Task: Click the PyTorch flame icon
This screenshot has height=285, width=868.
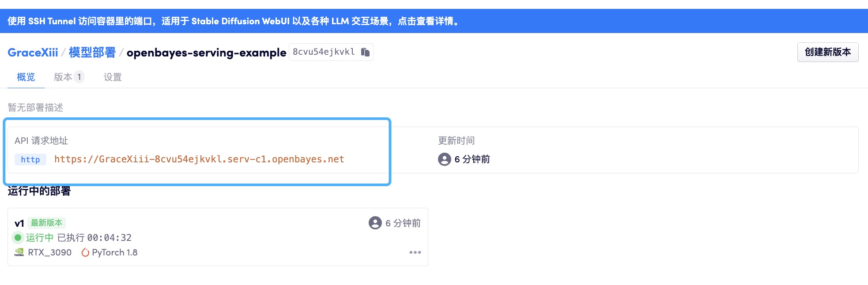Action: click(85, 252)
